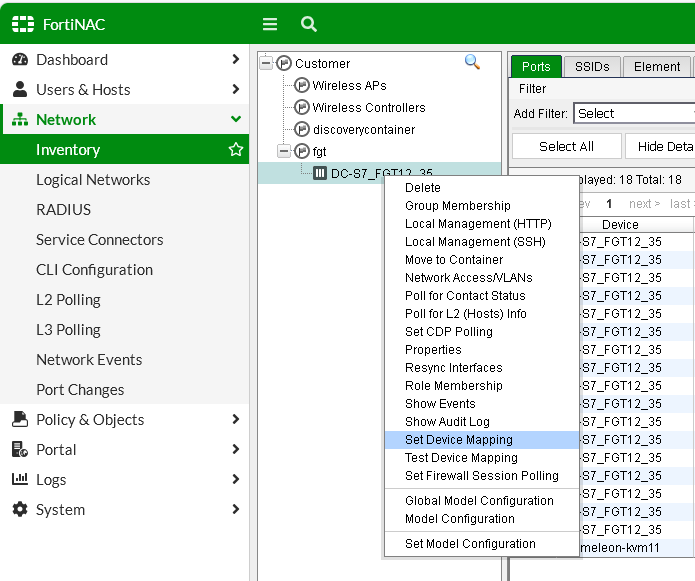Select Poll for Contact Status
The width and height of the screenshot is (695, 581).
tap(482, 296)
